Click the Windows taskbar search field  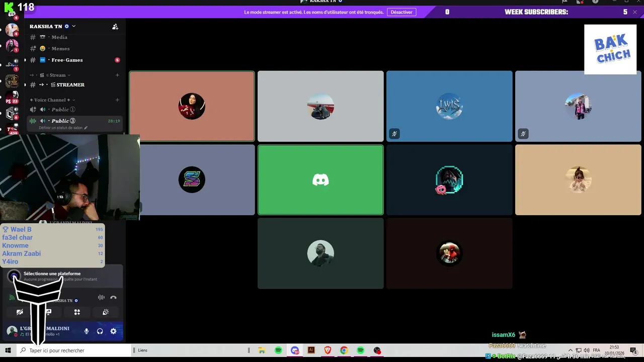(x=73, y=350)
